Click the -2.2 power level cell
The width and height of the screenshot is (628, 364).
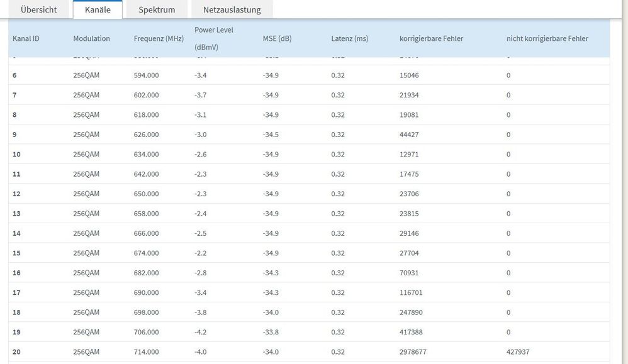[x=201, y=253]
